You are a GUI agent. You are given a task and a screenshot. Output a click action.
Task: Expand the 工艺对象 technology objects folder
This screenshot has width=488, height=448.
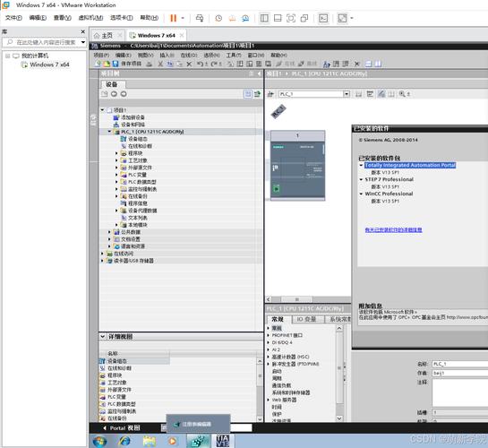click(x=116, y=160)
